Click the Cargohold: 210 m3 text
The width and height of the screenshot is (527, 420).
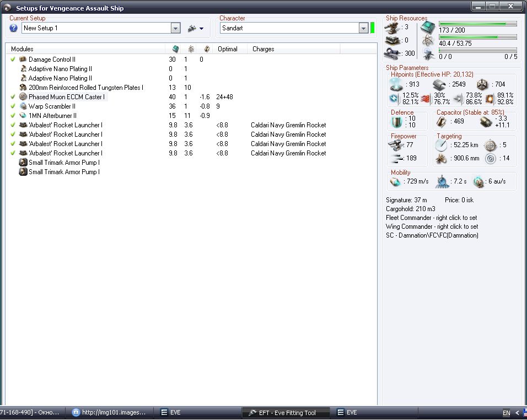point(410,209)
